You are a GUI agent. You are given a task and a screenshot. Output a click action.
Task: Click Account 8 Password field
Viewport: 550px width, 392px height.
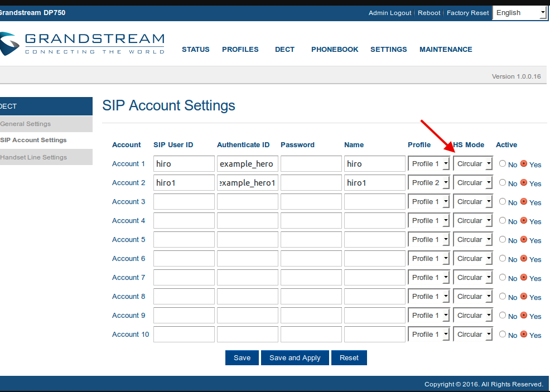point(311,296)
